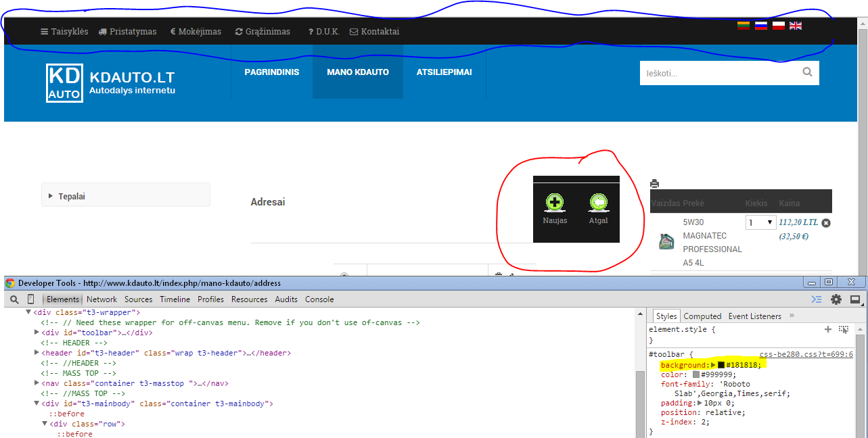Open ATSILIEPIMAI menu item
This screenshot has height=438, width=868.
click(444, 72)
